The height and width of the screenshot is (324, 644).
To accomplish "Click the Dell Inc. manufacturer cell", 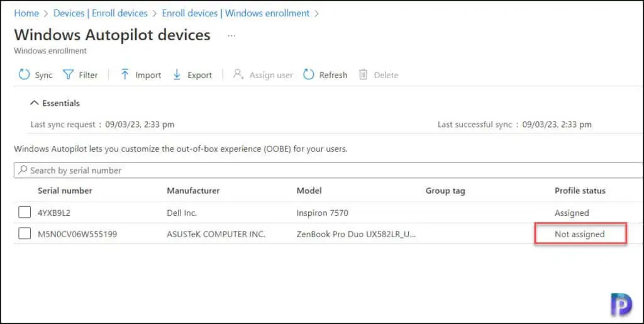I will pyautogui.click(x=182, y=213).
